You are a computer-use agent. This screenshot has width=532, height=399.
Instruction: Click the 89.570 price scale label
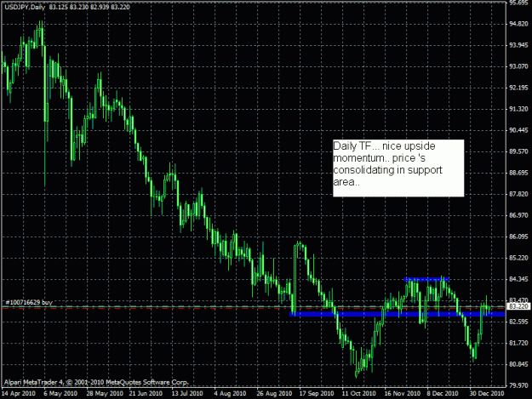(x=518, y=151)
